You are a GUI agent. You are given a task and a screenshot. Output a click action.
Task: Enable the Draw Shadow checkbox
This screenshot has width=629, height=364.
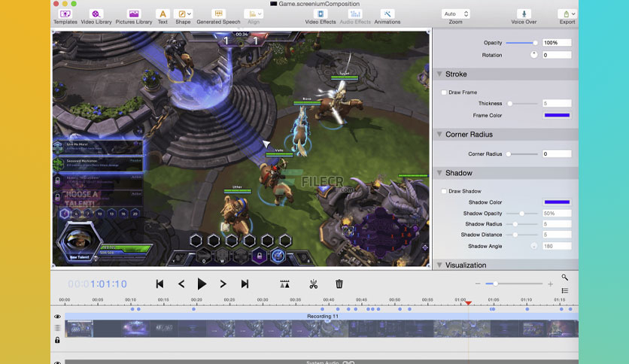coord(444,192)
